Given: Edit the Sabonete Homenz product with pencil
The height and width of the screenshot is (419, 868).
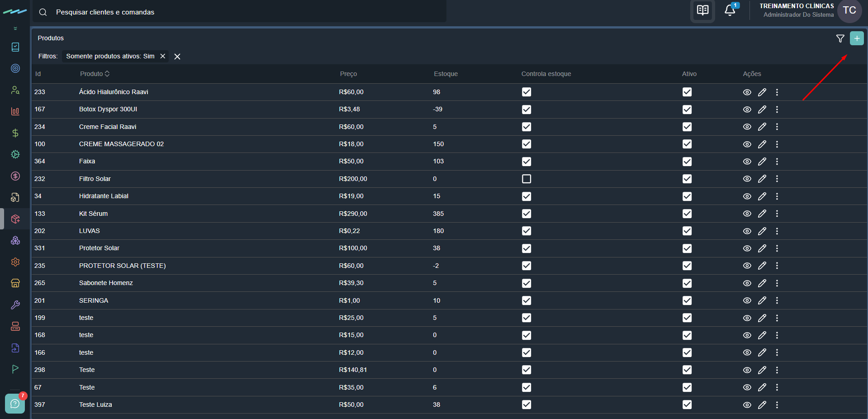Looking at the screenshot, I should tap(762, 283).
